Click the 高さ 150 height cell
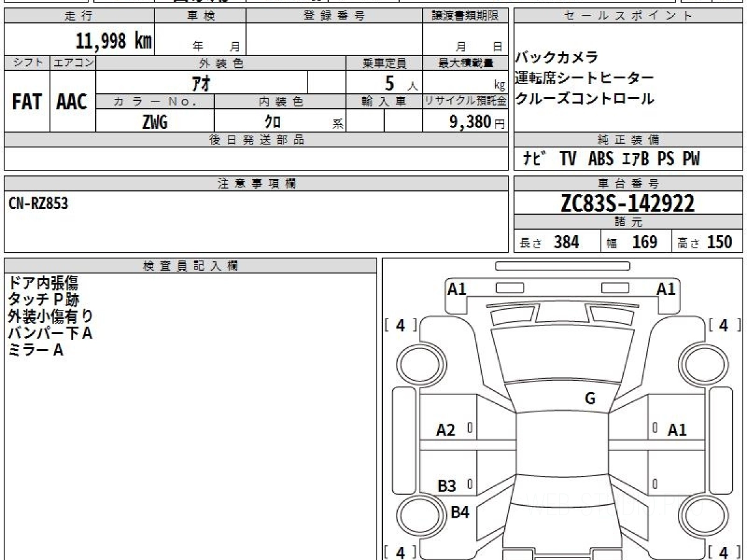Image resolution: width=747 pixels, height=560 pixels. (708, 242)
